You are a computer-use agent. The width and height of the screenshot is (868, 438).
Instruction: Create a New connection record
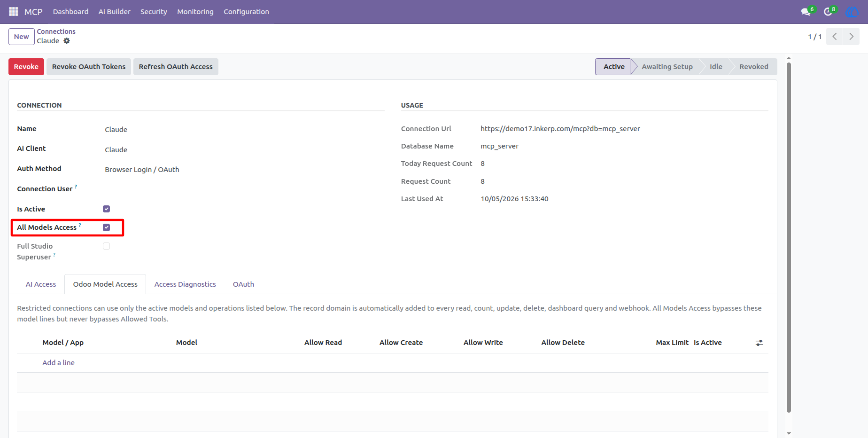[x=22, y=37]
